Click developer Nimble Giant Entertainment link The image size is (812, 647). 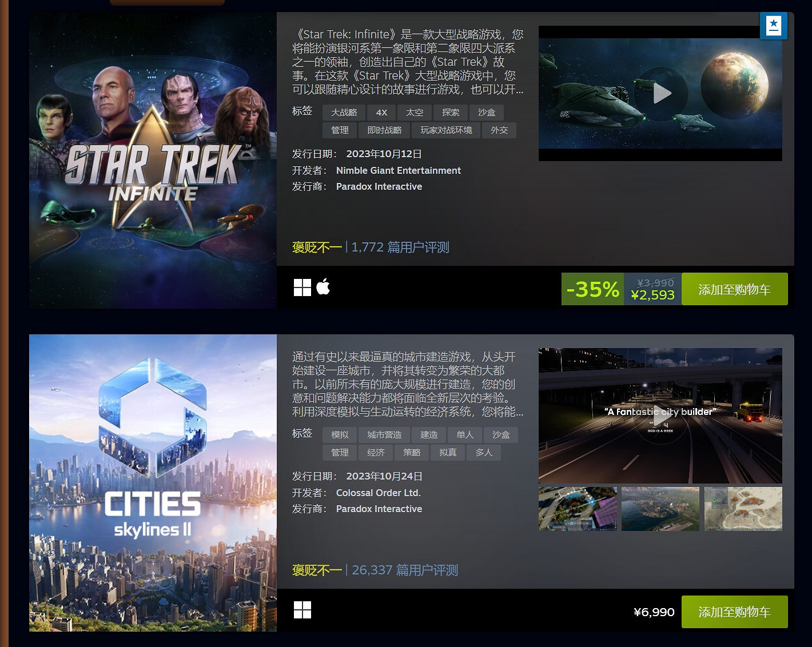pyautogui.click(x=398, y=170)
